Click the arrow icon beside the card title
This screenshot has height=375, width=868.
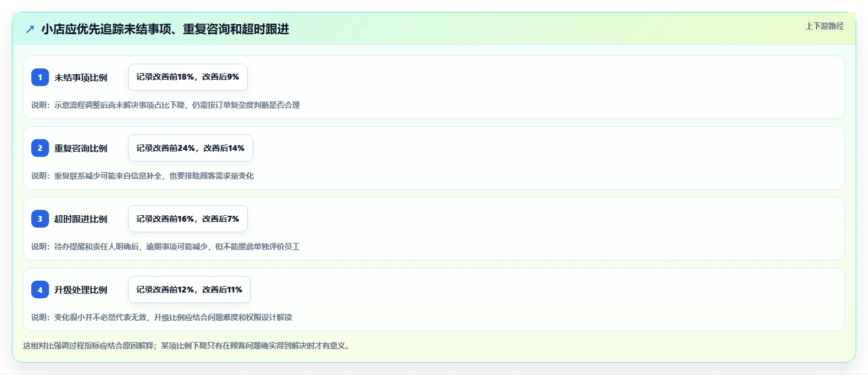click(30, 29)
